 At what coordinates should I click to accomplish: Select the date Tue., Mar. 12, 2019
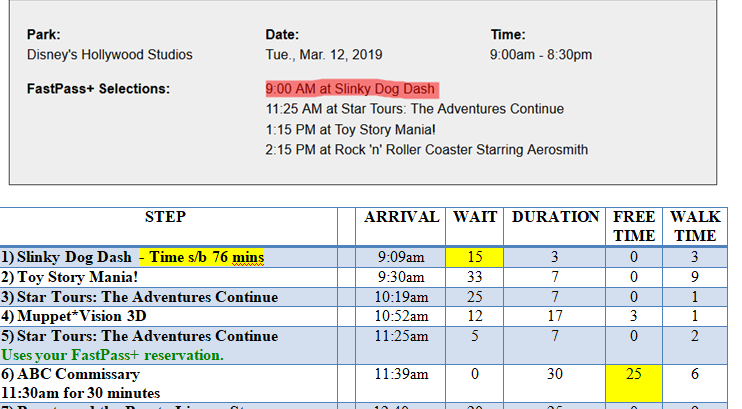323,55
